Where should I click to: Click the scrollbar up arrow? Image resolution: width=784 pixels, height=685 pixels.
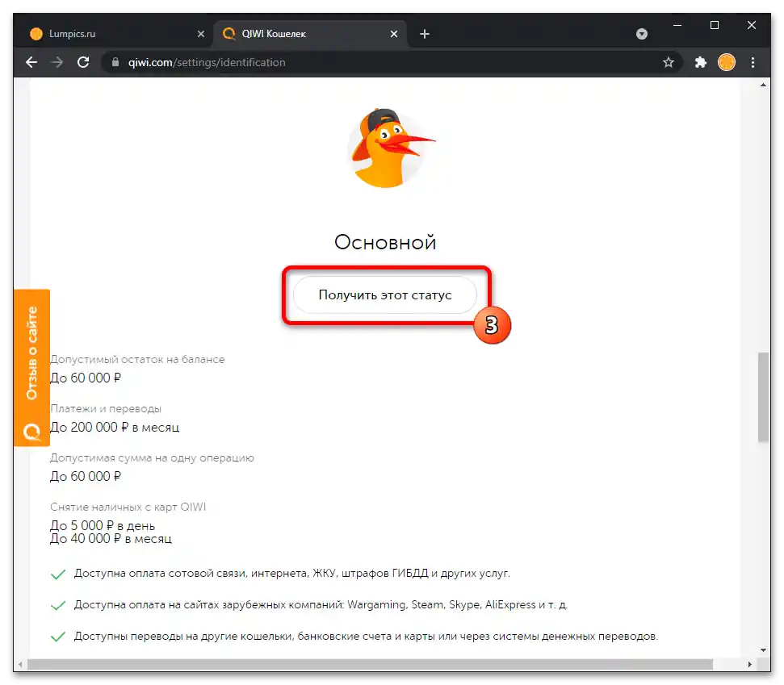click(x=763, y=85)
